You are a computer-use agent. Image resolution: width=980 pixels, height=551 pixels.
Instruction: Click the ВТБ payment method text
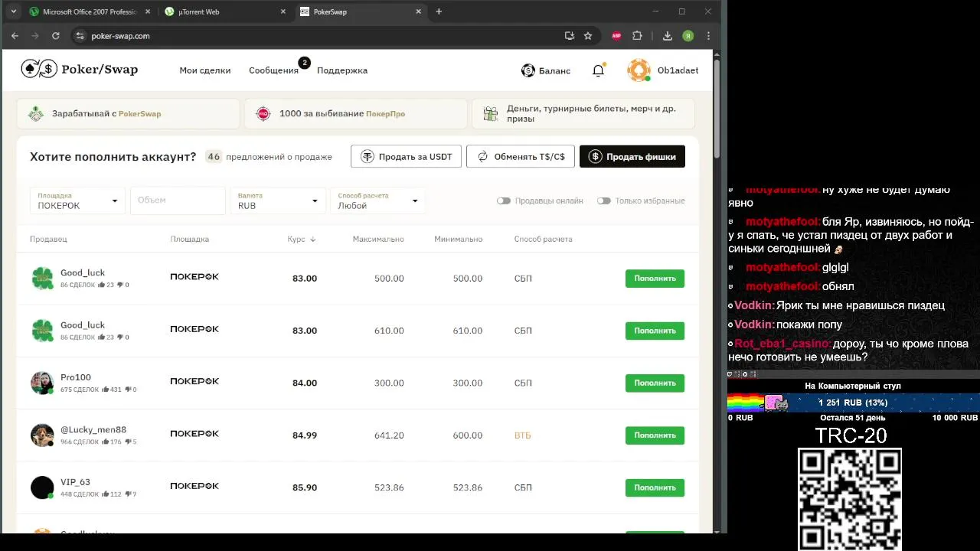pyautogui.click(x=523, y=435)
